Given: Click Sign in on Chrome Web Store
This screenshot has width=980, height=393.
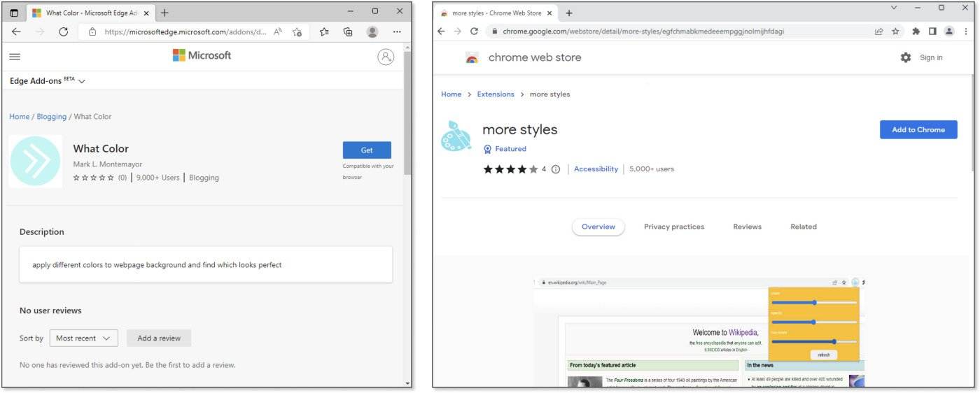Looking at the screenshot, I should pyautogui.click(x=931, y=57).
